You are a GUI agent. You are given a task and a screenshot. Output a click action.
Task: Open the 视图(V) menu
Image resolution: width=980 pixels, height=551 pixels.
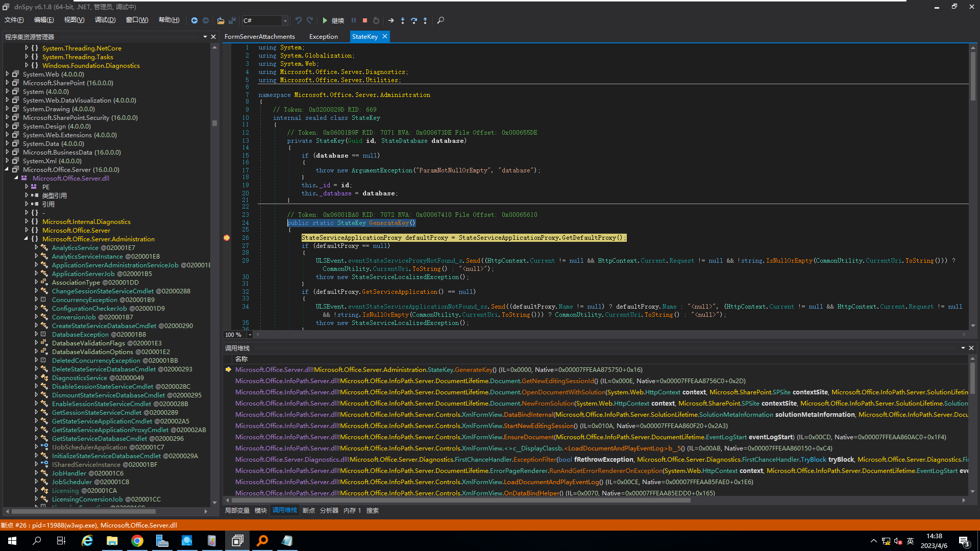[x=74, y=20]
